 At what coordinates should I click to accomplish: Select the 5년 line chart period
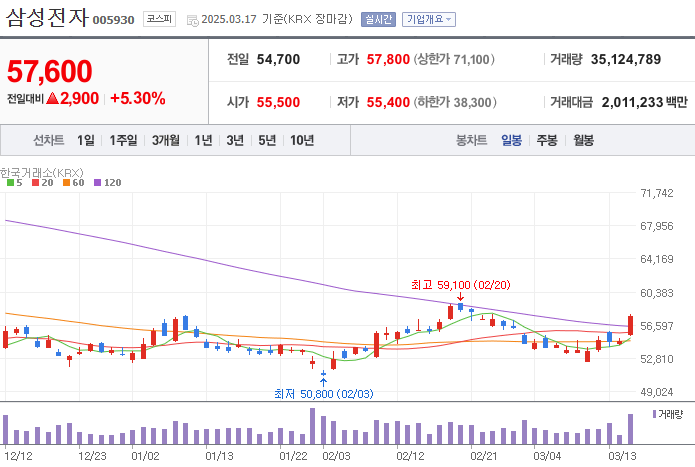pos(267,140)
